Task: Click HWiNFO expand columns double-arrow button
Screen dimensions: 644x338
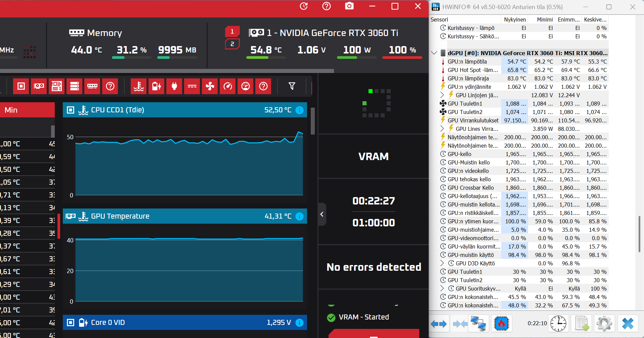Action: 439,324
